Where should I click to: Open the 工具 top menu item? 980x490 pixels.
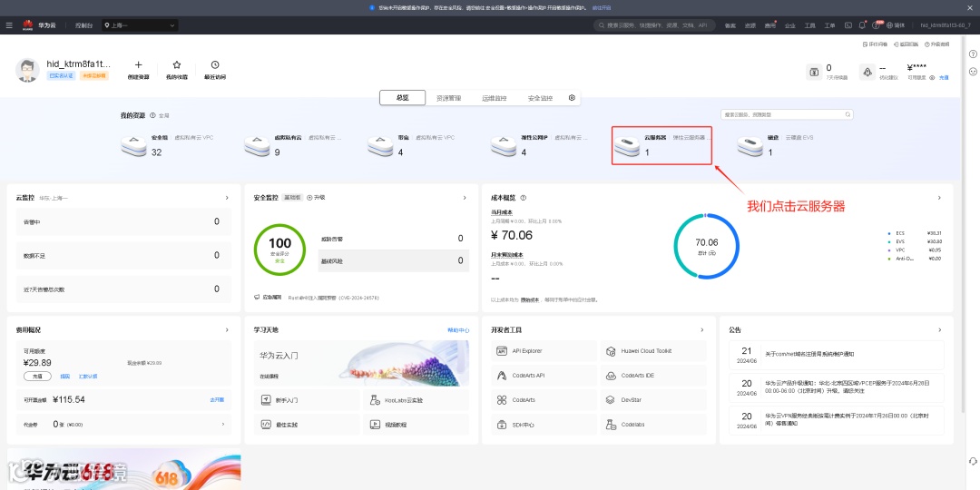[810, 25]
